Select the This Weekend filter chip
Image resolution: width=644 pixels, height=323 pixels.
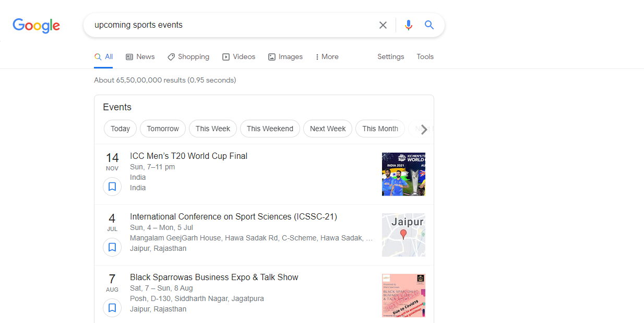tap(270, 129)
